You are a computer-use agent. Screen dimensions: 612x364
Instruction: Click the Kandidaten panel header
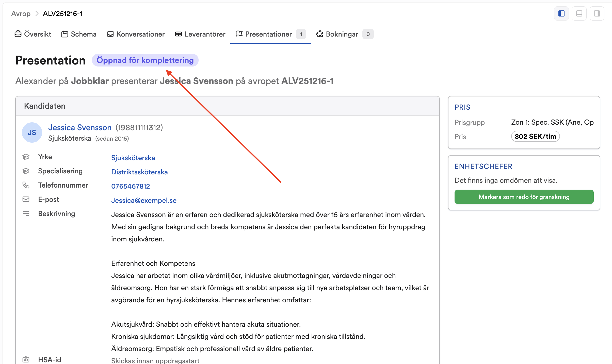[227, 106]
